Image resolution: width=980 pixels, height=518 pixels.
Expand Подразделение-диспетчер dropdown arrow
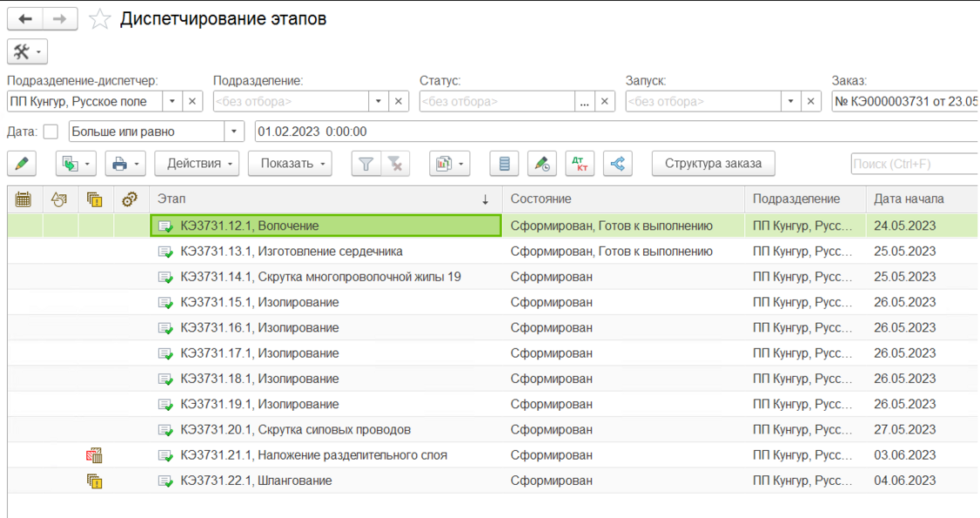click(x=171, y=101)
